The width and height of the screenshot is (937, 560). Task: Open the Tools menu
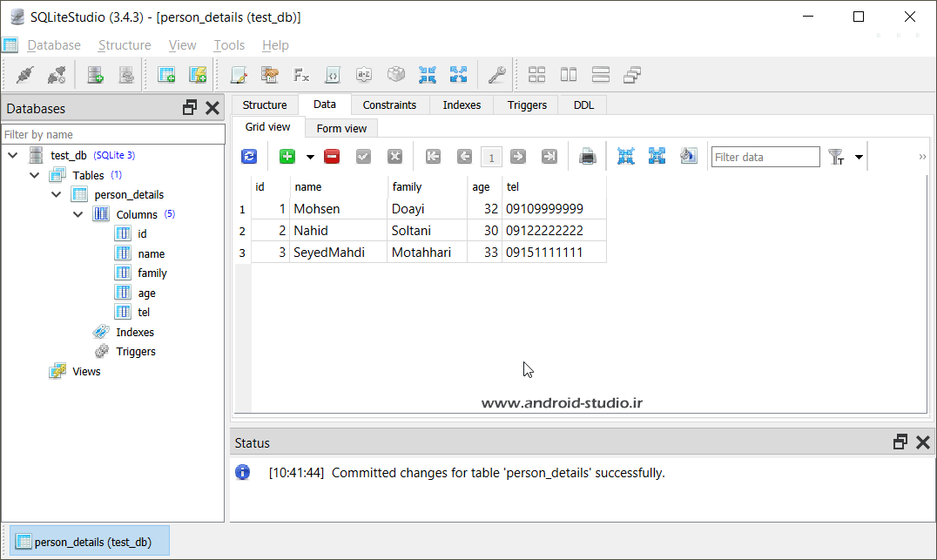[x=229, y=45]
